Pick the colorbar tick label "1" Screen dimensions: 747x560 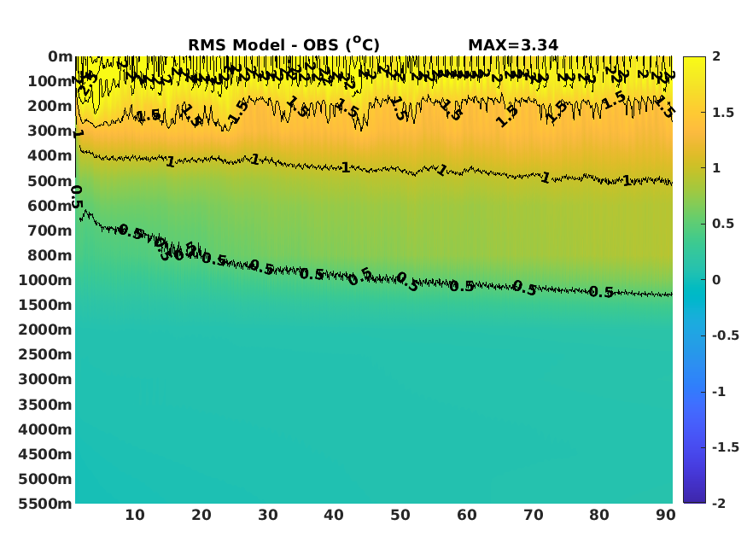716,168
